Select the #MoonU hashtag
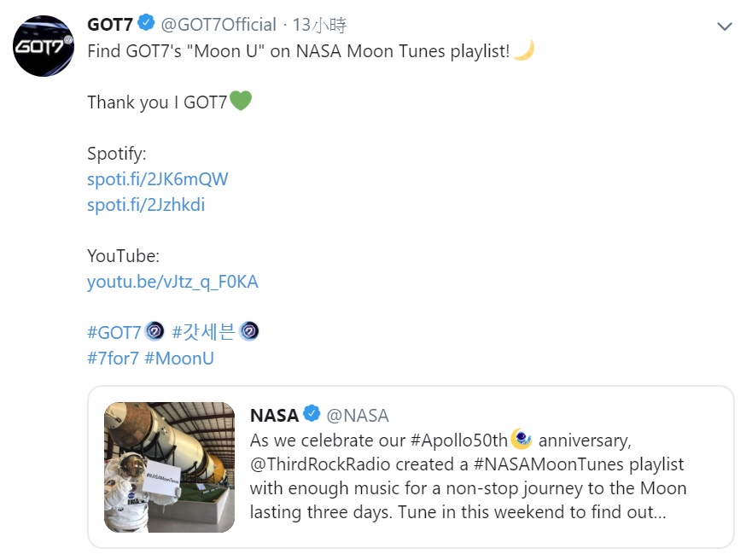The image size is (746, 560). pos(179,358)
